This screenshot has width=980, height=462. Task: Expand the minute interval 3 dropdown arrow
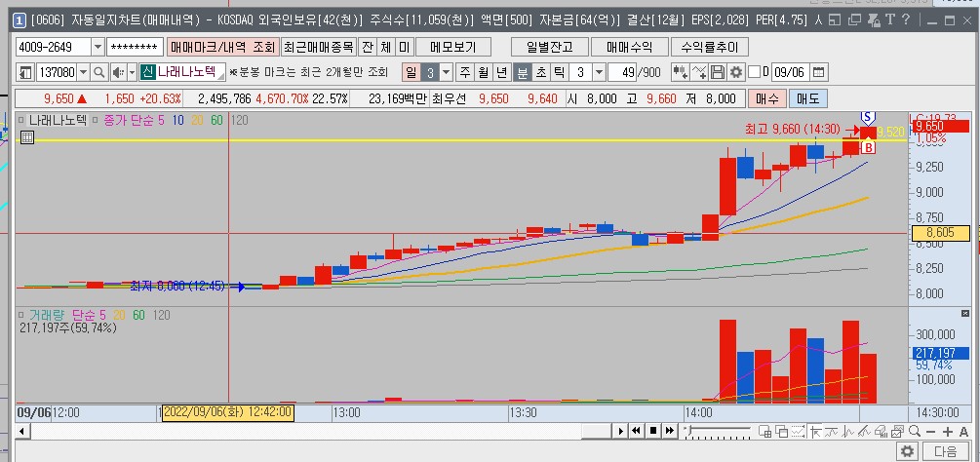click(599, 72)
